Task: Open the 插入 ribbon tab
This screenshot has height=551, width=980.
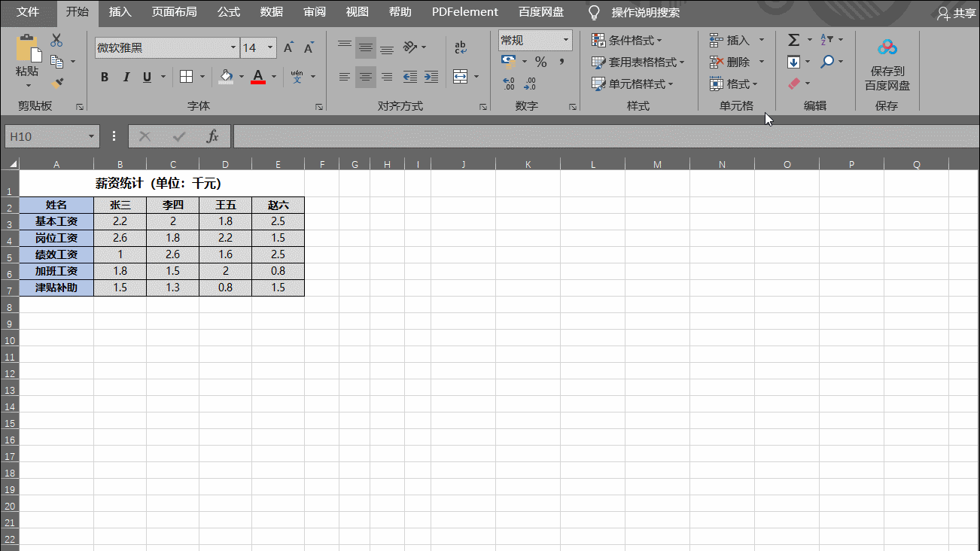Action: pyautogui.click(x=120, y=12)
